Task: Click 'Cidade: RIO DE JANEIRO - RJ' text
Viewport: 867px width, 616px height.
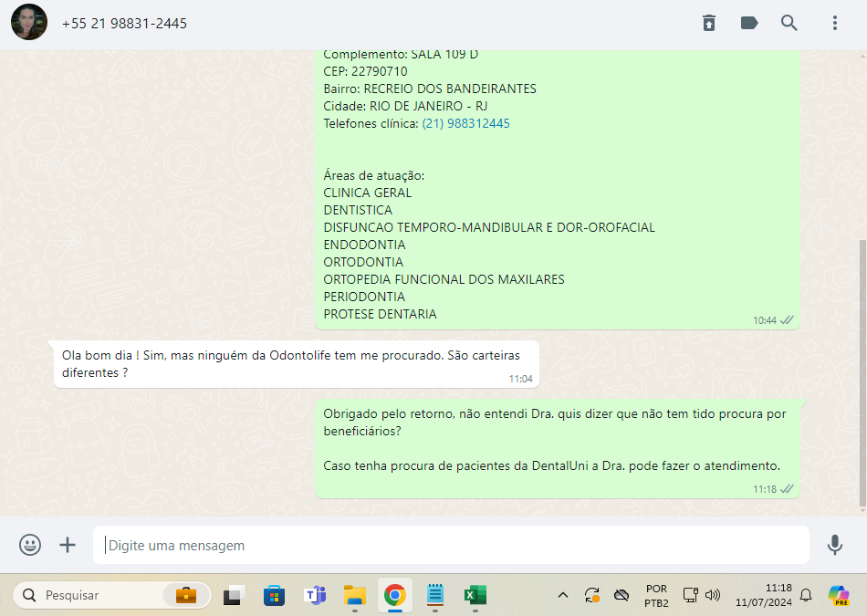Action: coord(405,106)
